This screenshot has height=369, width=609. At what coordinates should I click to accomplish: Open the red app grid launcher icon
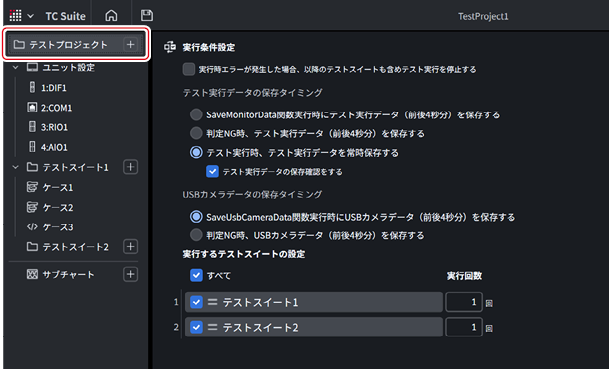click(x=15, y=16)
